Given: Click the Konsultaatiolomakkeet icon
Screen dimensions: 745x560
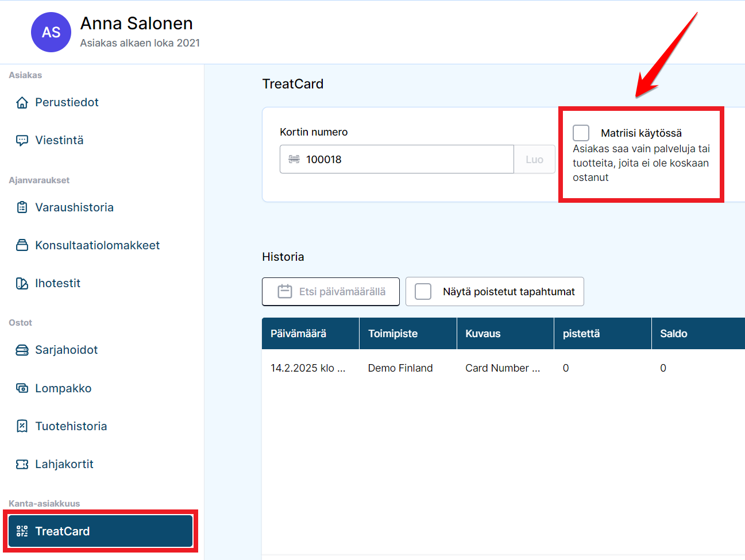Looking at the screenshot, I should [22, 245].
